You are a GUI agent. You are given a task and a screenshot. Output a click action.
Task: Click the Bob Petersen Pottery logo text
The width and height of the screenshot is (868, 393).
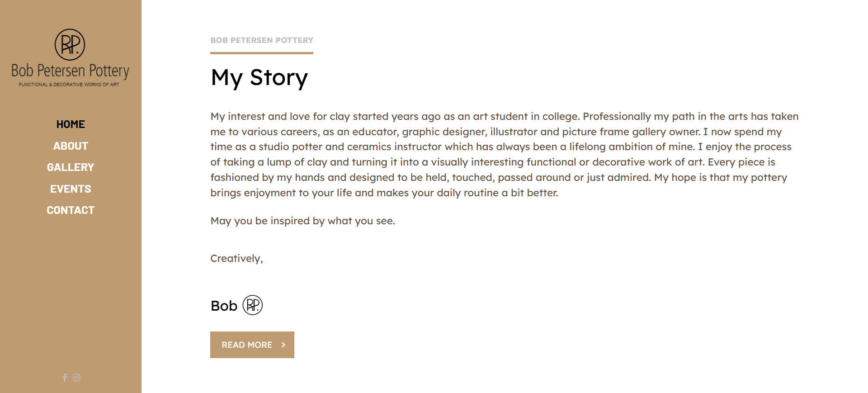point(70,71)
